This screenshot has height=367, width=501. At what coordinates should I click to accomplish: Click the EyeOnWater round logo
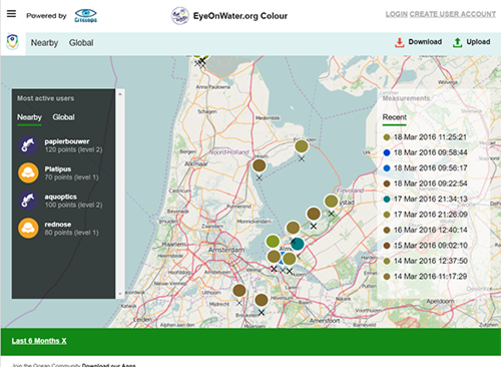tap(180, 16)
